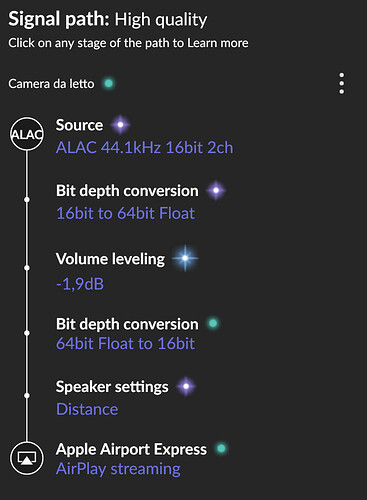This screenshot has height=500, width=367.
Task: Click green status dot next to Camera da letto
Action: [x=108, y=83]
